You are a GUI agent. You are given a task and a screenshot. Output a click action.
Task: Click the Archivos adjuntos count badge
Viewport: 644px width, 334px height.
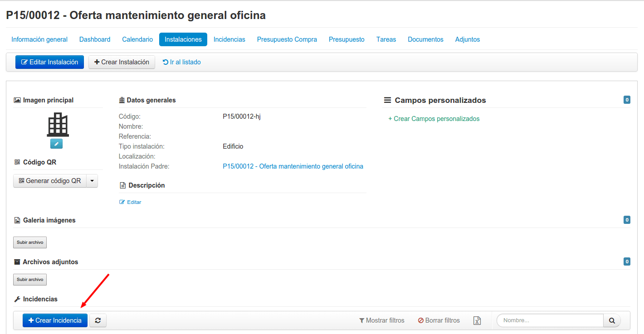click(x=627, y=261)
